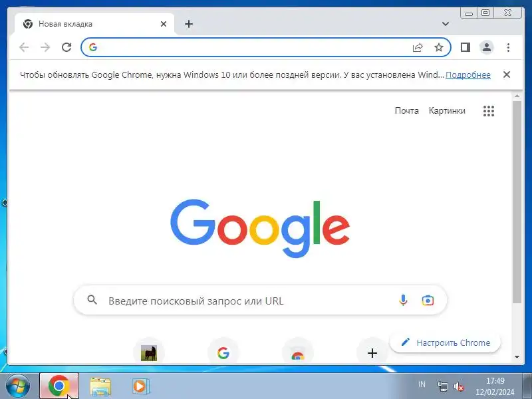
Task: Open the Chrome side panel
Action: tap(465, 47)
